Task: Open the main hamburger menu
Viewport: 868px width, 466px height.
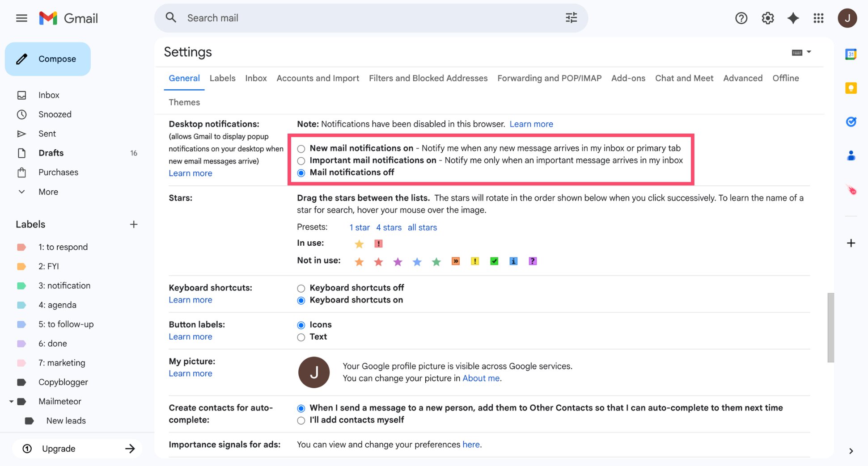Action: 21,18
